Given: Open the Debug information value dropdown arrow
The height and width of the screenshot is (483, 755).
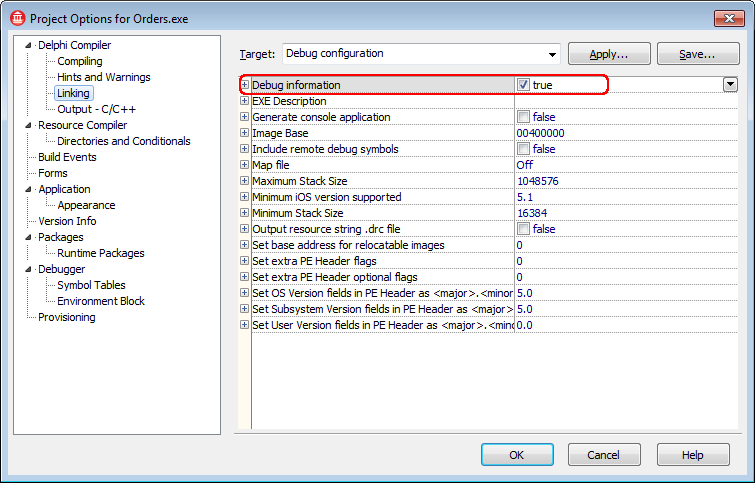Looking at the screenshot, I should coord(730,85).
